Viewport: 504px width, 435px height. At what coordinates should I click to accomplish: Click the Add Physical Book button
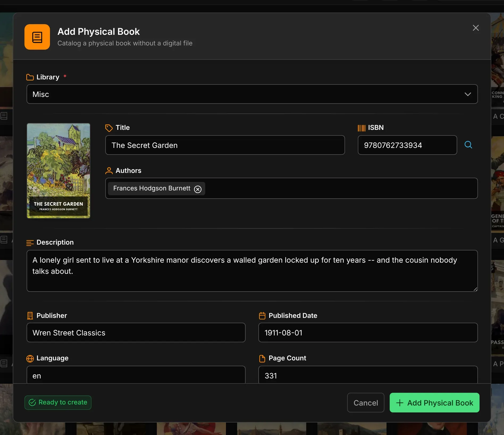(434, 403)
